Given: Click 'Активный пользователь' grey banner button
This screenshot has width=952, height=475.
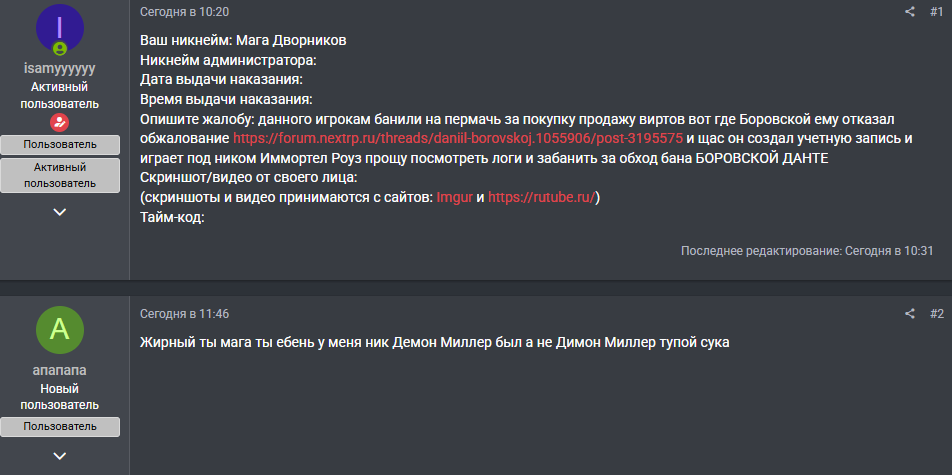Looking at the screenshot, I should click(x=60, y=175).
